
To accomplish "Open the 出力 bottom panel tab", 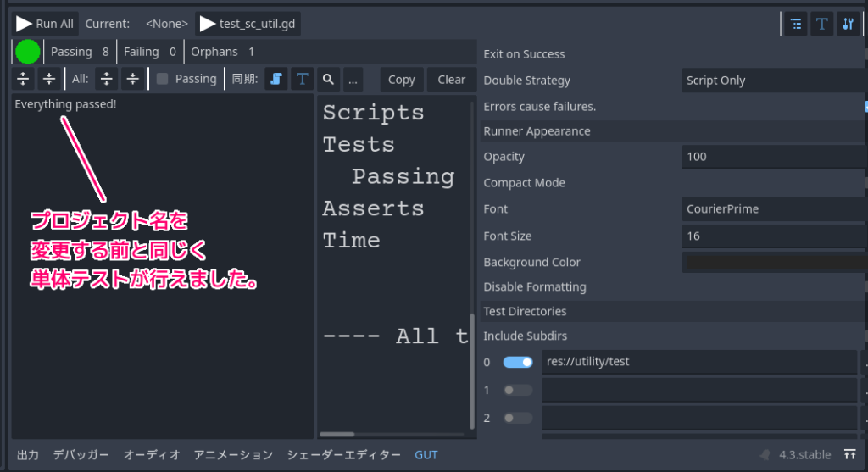I will (28, 455).
